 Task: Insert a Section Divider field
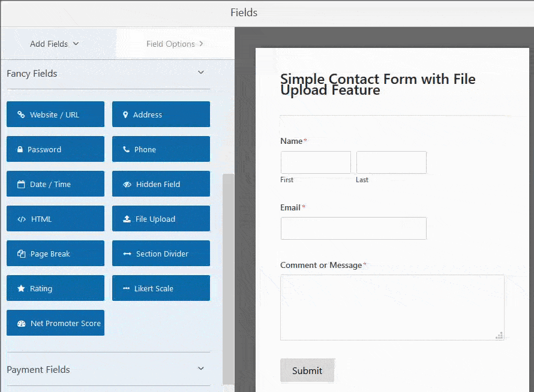[160, 253]
